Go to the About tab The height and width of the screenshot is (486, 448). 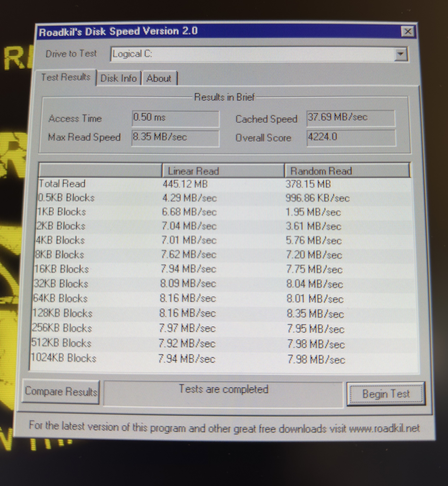pos(159,78)
